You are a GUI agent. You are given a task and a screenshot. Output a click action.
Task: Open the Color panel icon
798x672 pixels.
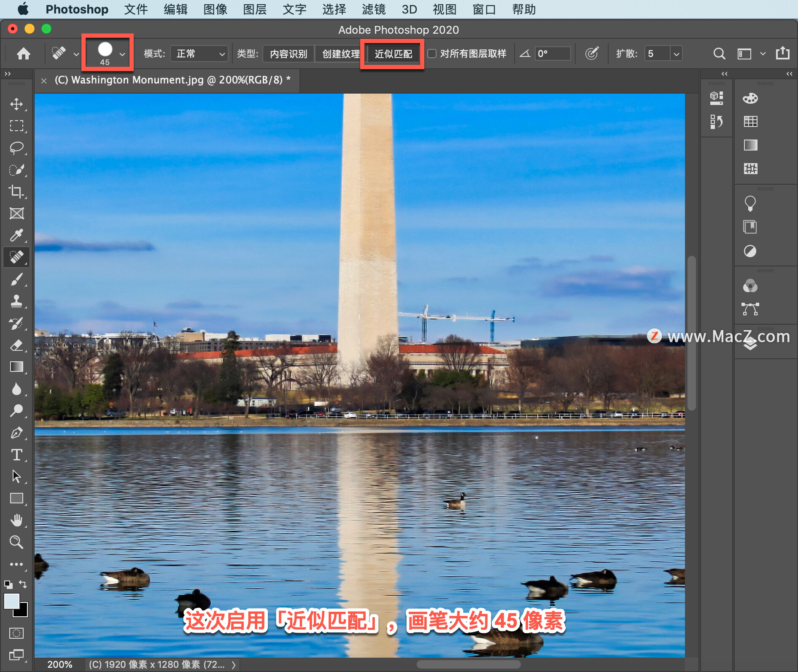coord(750,98)
